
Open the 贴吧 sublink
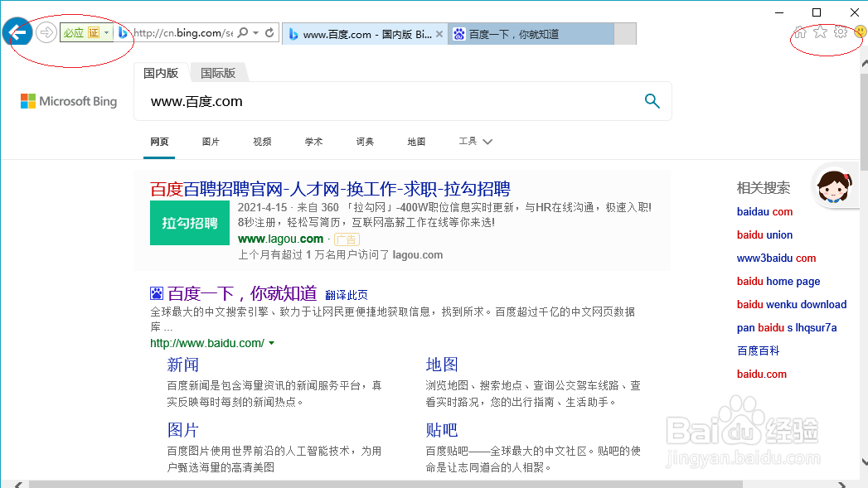442,430
